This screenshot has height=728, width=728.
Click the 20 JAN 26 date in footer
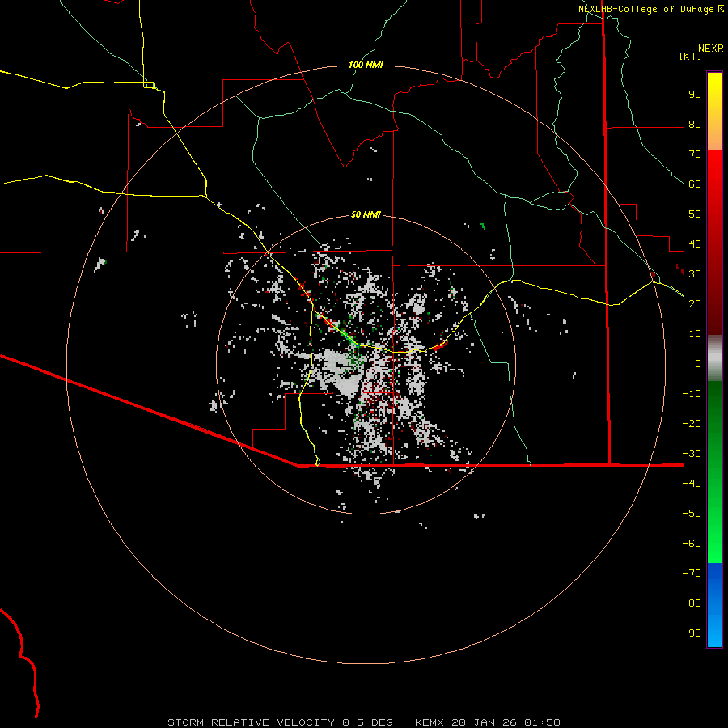[484, 722]
